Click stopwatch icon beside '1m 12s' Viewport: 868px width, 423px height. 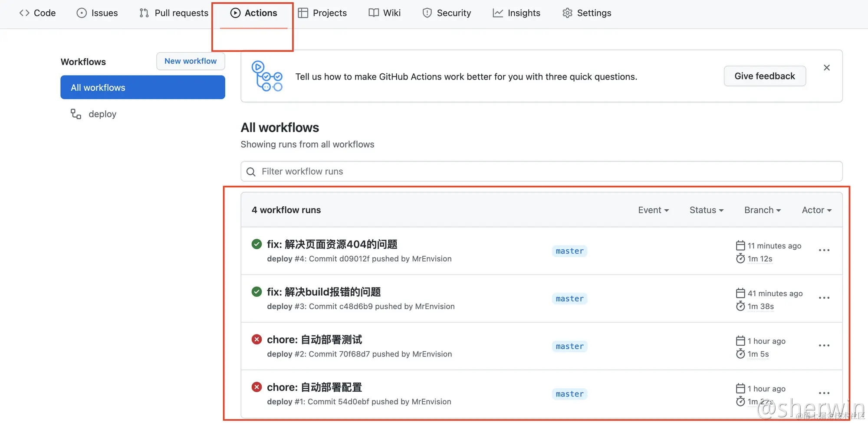[x=740, y=259]
